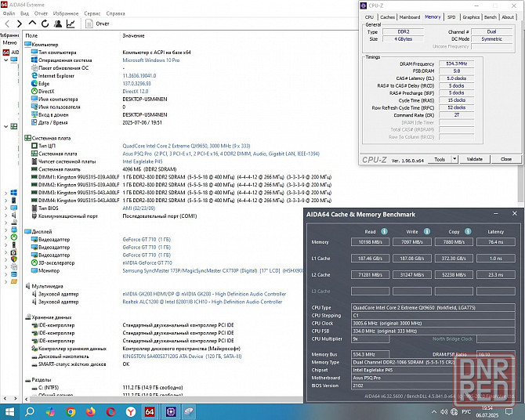This screenshot has height=420, width=525.
Task: Expand the security shield tree node
Action: click(x=5, y=259)
